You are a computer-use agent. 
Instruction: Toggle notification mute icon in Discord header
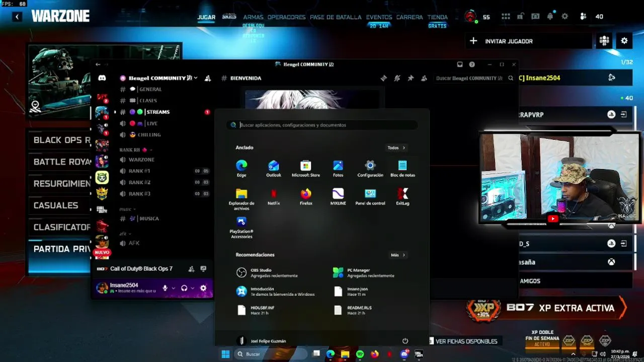397,78
